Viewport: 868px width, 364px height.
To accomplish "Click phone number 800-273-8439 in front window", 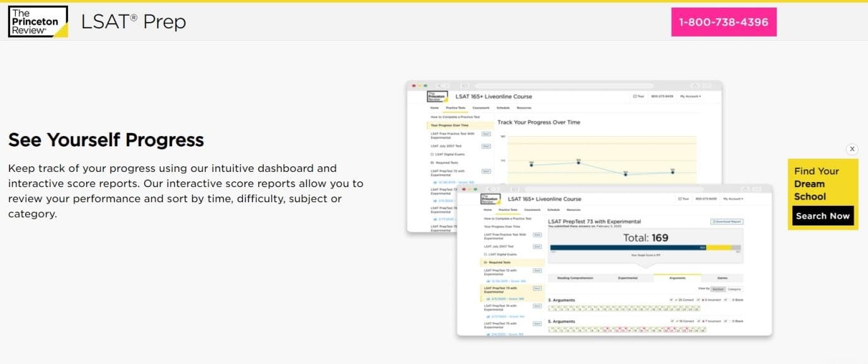I will point(706,199).
